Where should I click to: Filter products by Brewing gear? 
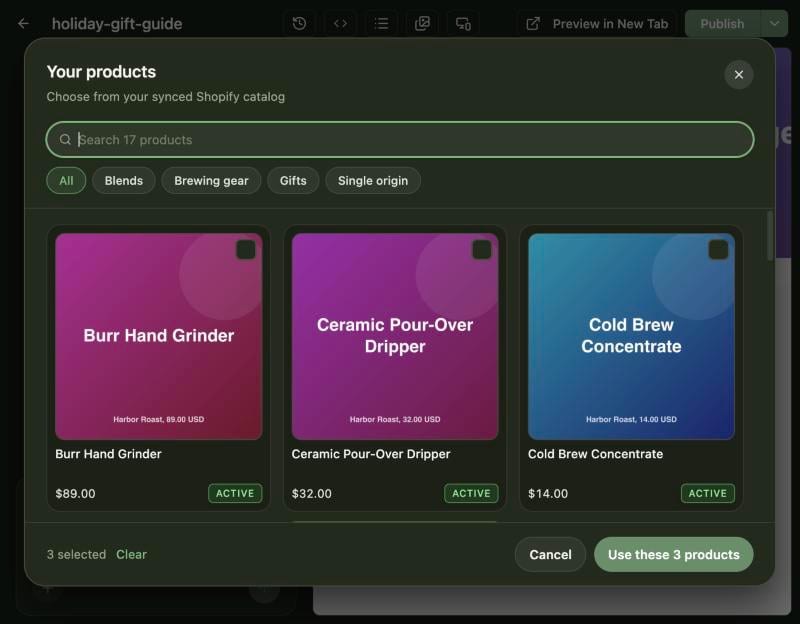(211, 181)
